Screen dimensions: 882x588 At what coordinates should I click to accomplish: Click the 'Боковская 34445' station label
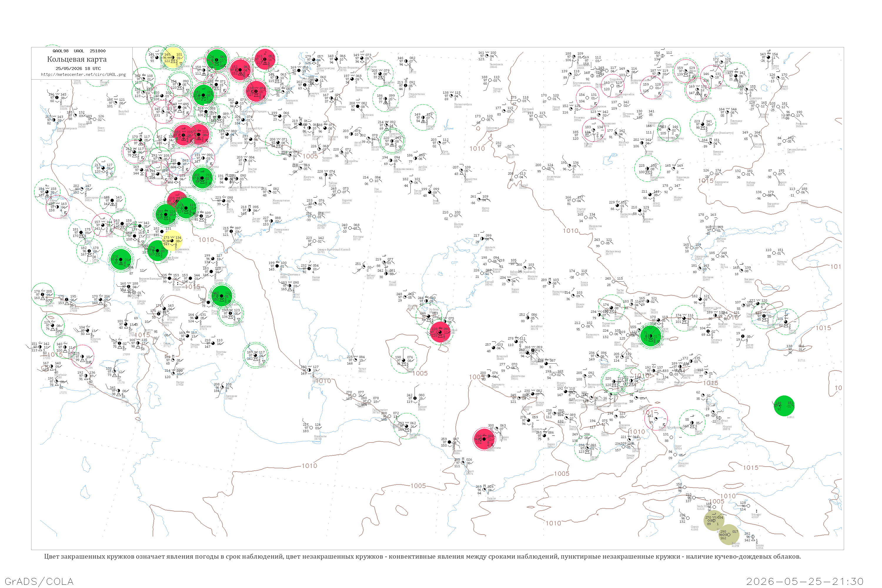(174, 149)
